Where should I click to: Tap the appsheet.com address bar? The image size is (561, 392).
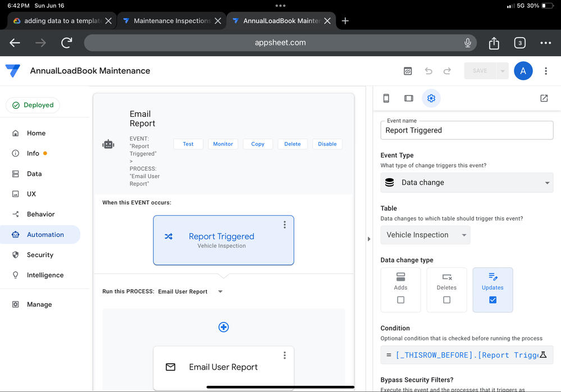pos(280,43)
